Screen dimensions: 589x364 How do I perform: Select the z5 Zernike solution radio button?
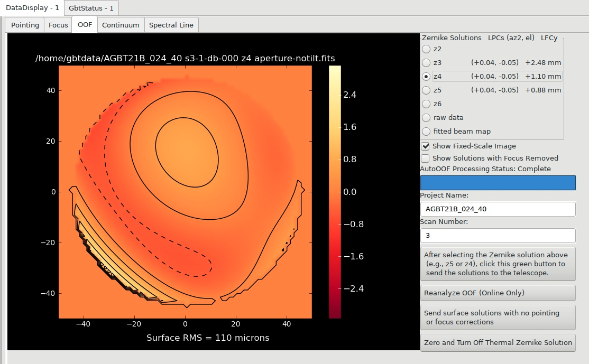[426, 90]
